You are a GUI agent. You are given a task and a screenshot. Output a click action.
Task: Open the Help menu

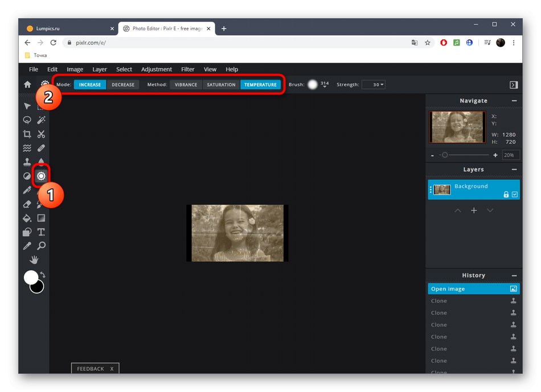[x=232, y=69]
